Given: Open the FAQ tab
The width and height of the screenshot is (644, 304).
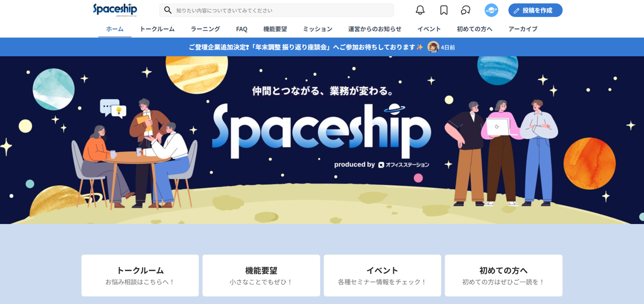Looking at the screenshot, I should (x=242, y=29).
